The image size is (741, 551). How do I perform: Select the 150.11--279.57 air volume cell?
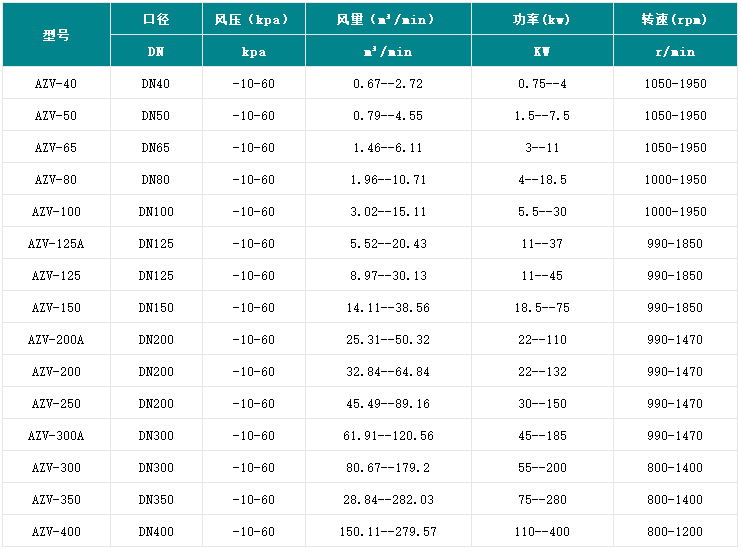pyautogui.click(x=388, y=532)
